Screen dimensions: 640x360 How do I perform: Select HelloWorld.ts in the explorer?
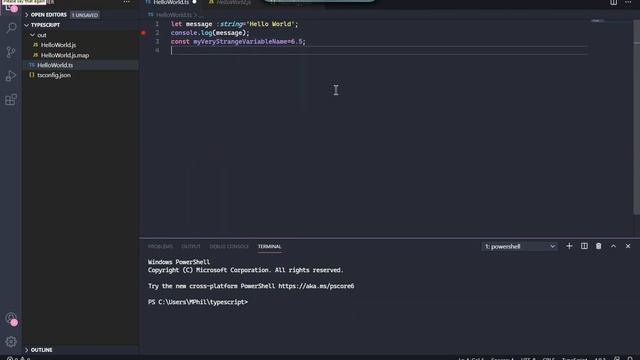click(x=55, y=65)
